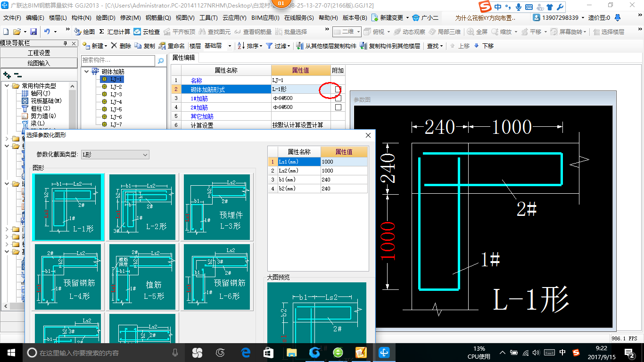Image resolution: width=644 pixels, height=362 pixels.
Task: Open the account 13907298339 dropdown
Action: click(583, 17)
